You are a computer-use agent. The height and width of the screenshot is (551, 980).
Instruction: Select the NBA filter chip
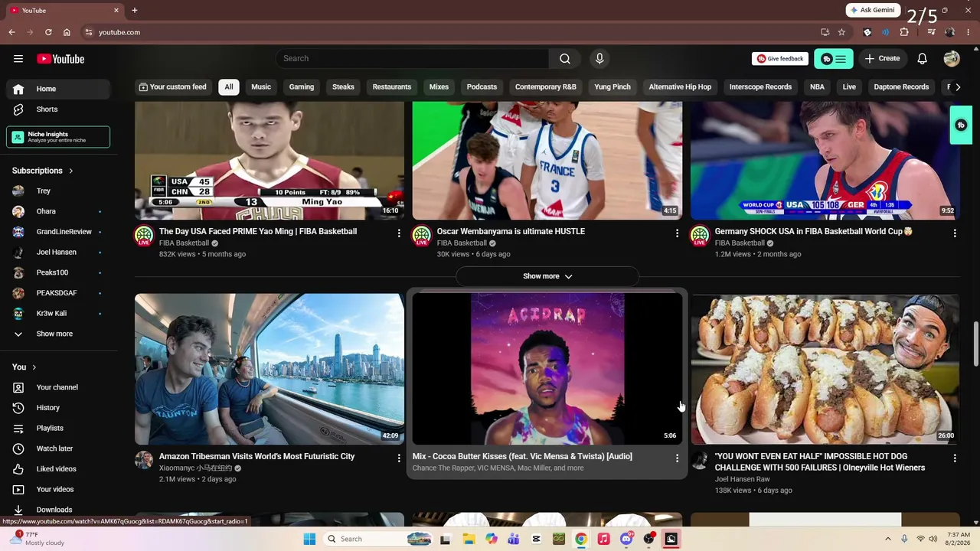(x=817, y=87)
